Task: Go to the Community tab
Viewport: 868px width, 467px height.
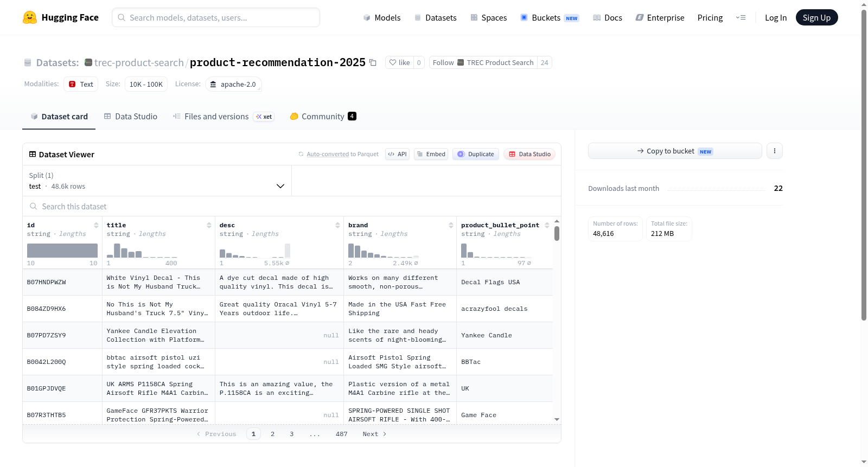Action: coord(323,117)
